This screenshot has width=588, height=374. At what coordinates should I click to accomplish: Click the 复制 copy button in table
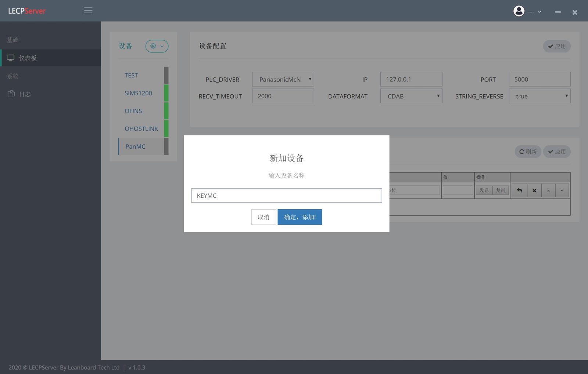click(501, 190)
